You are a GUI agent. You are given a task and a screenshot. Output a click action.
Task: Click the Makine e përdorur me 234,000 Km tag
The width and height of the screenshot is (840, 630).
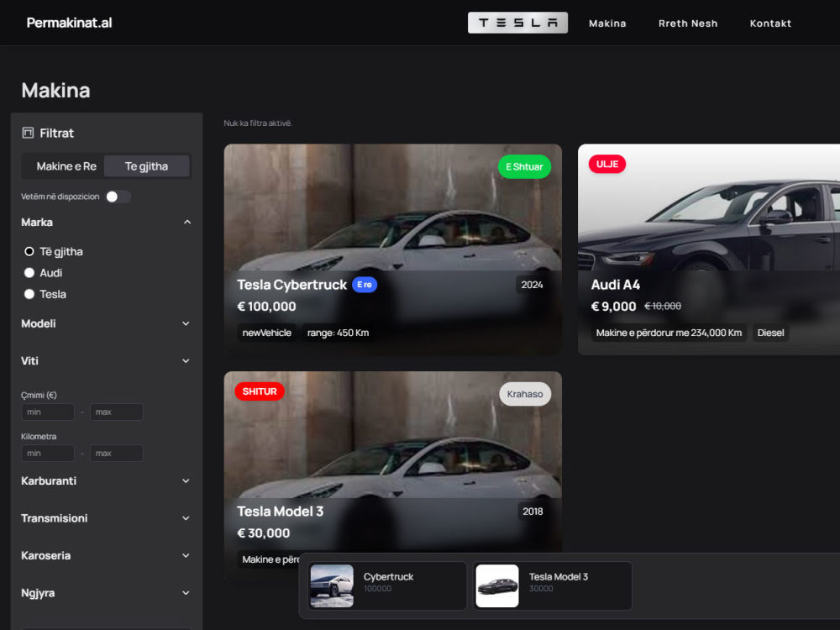669,333
